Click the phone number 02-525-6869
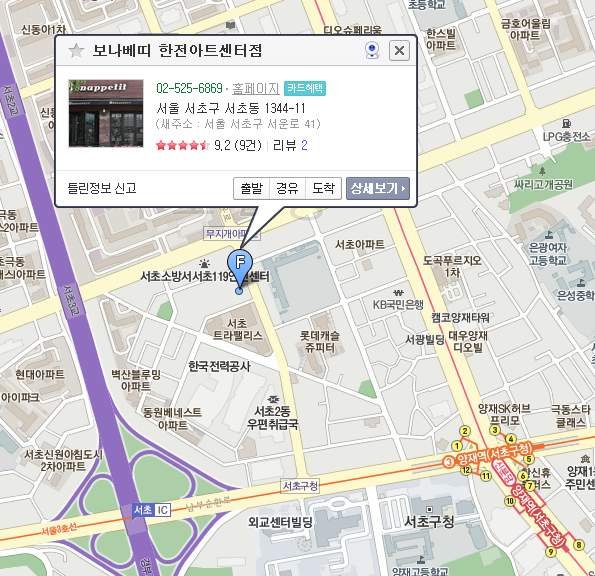Screen dimensions: 595x576 pos(189,88)
